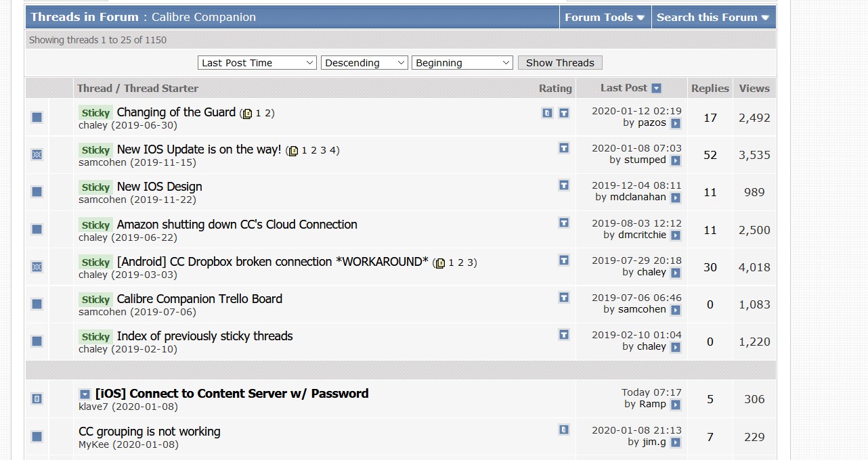Click sticky pin icon on Index of previously sticky threads

pyautogui.click(x=564, y=334)
